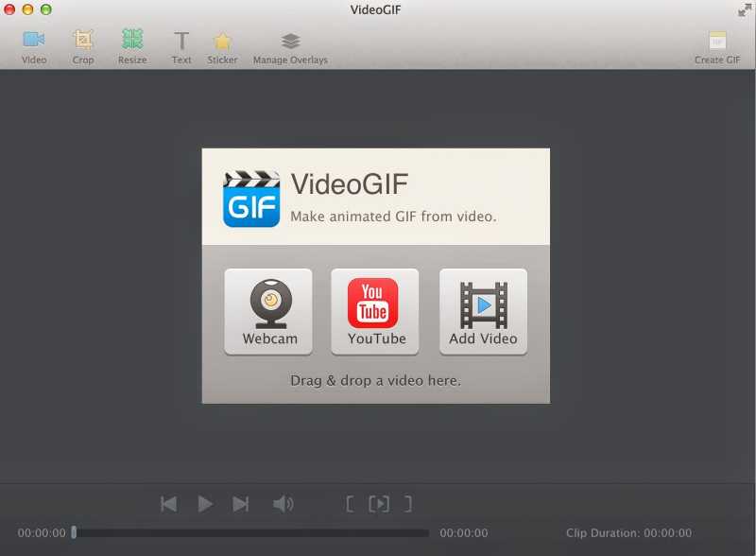Click the play selection control between trim markers
The height and width of the screenshot is (556, 756).
coord(380,503)
